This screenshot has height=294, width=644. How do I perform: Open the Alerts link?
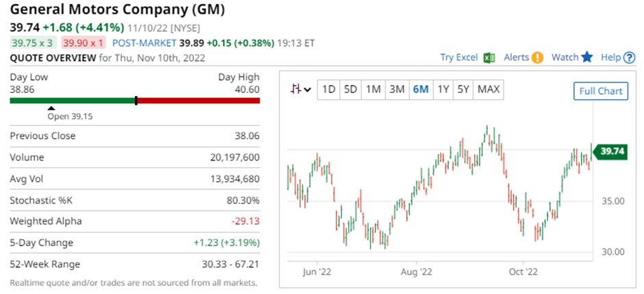click(516, 58)
